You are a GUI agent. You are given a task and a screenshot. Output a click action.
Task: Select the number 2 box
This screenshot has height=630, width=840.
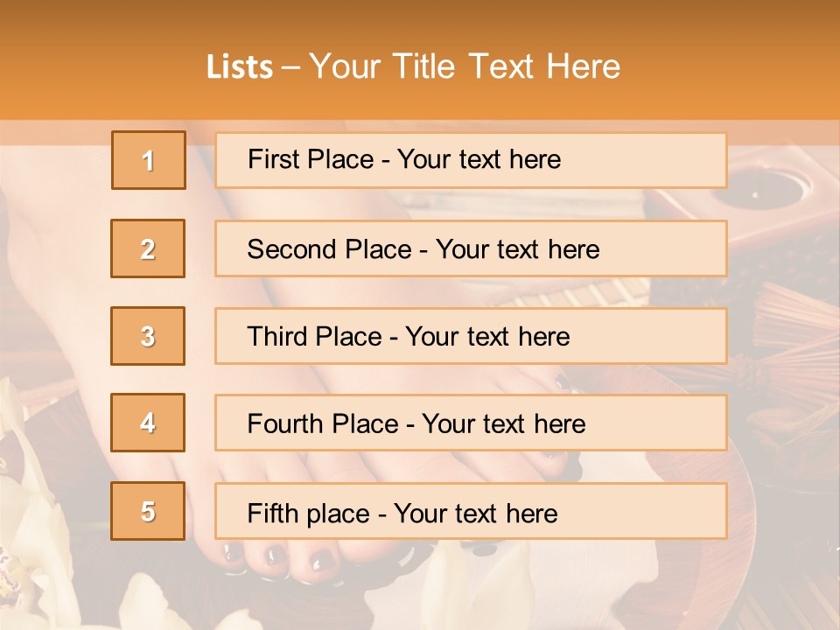[x=148, y=248]
